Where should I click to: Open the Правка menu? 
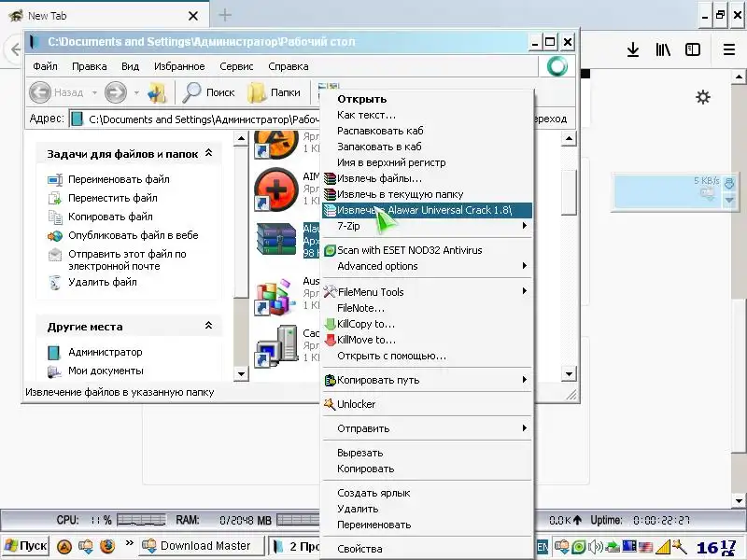point(89,66)
